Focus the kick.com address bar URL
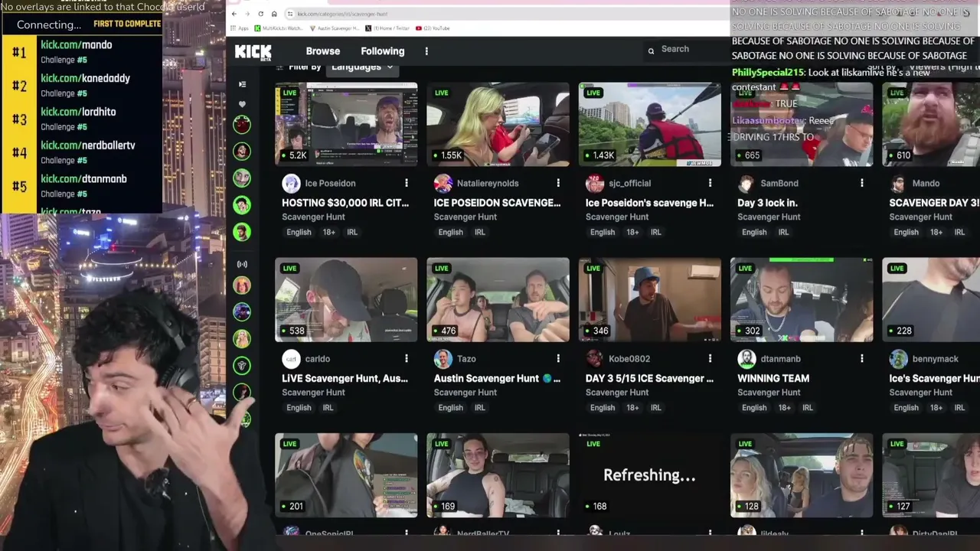Screen dimensions: 980x551 (x=342, y=14)
